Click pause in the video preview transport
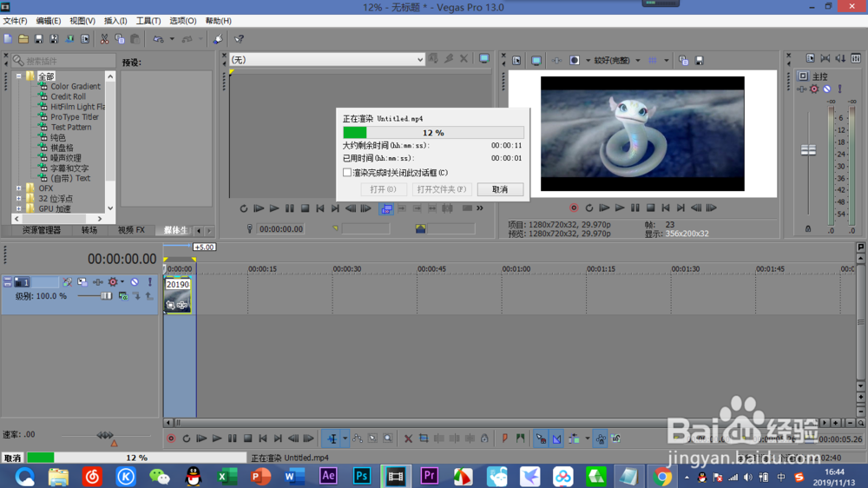Image resolution: width=868 pixels, height=488 pixels. 635,208
